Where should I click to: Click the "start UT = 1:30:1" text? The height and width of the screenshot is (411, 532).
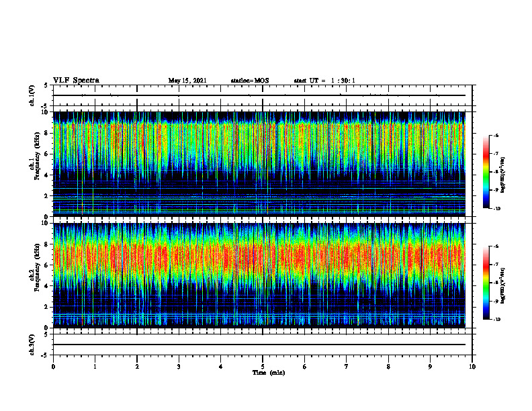(324, 81)
